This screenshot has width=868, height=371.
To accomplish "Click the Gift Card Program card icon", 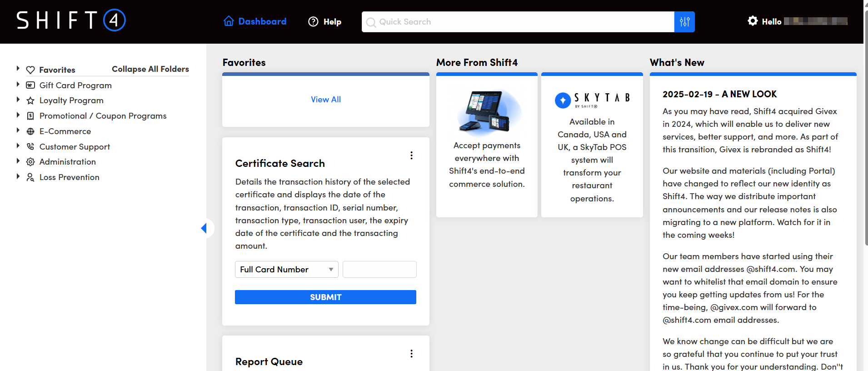I will click(x=30, y=85).
